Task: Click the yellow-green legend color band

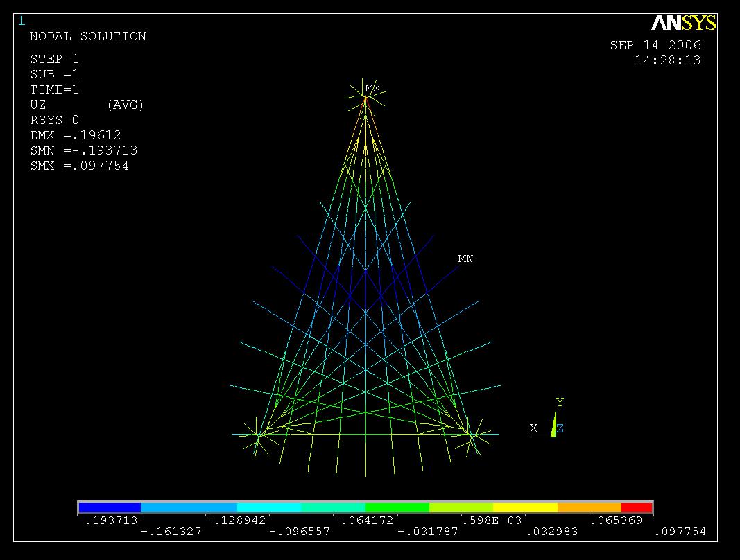Action: [x=461, y=507]
